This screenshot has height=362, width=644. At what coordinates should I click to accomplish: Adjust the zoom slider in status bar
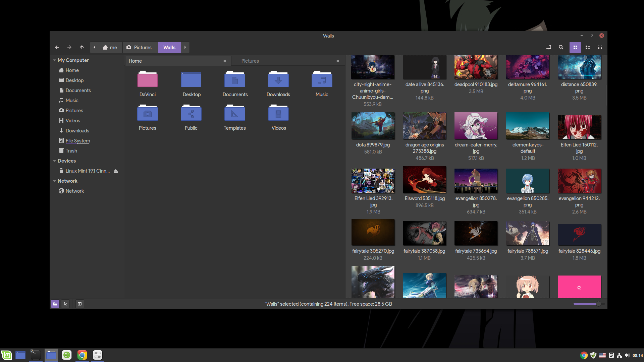tap(589, 304)
